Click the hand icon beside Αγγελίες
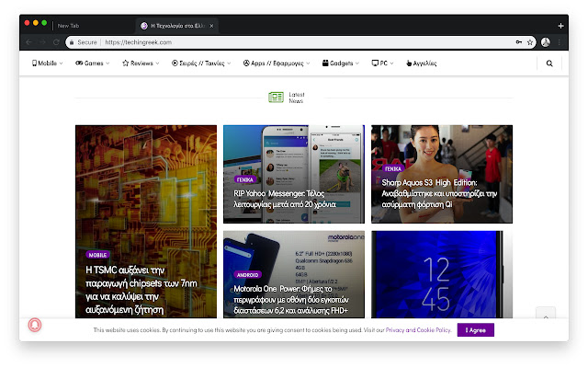The width and height of the screenshot is (588, 368). point(409,63)
